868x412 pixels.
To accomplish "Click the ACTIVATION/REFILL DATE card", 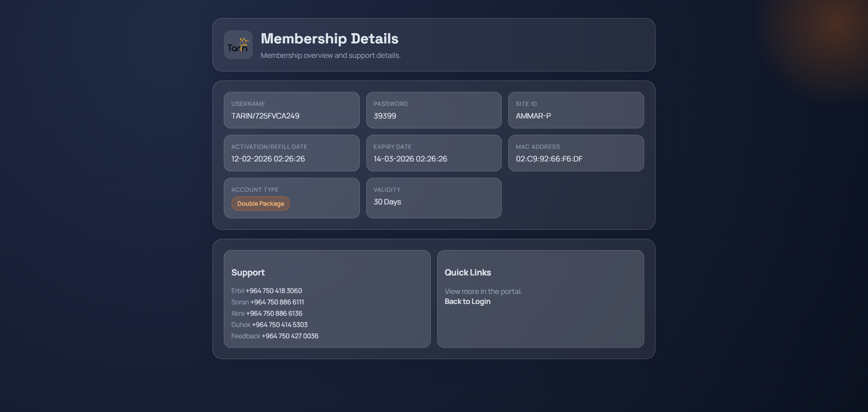I will coord(292,153).
